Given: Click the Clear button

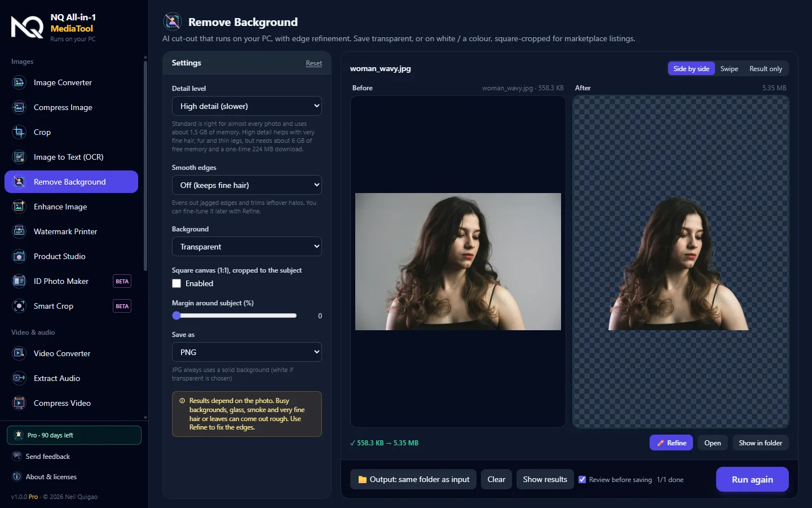Looking at the screenshot, I should (x=496, y=479).
